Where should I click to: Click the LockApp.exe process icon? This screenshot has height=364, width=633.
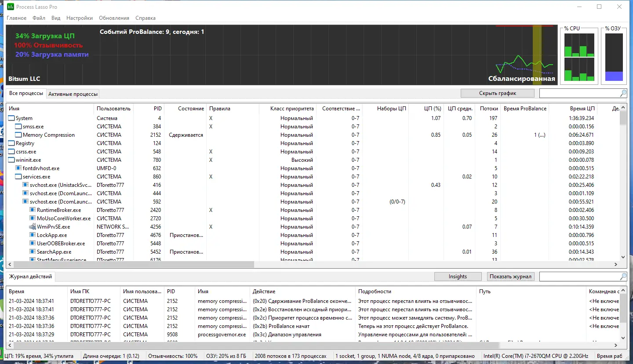(33, 235)
